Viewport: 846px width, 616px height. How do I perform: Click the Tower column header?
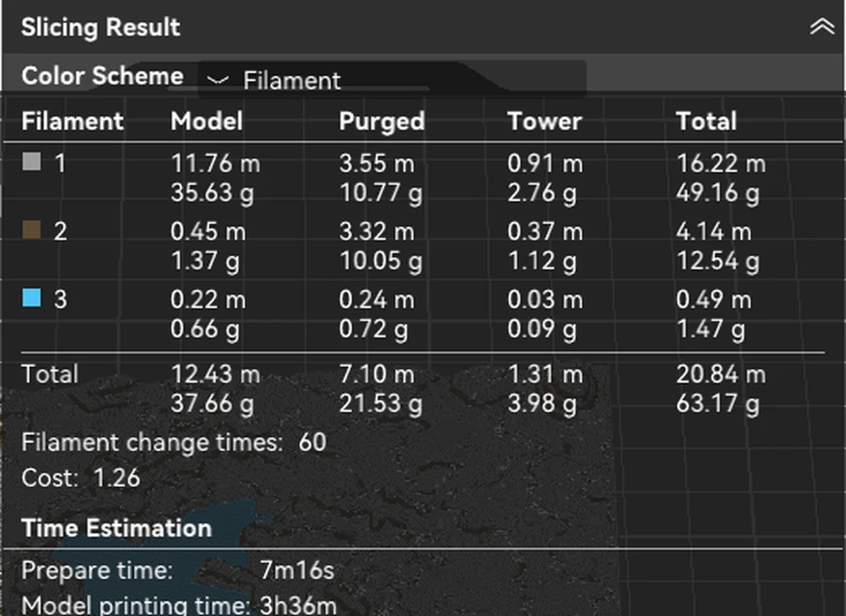pyautogui.click(x=545, y=121)
